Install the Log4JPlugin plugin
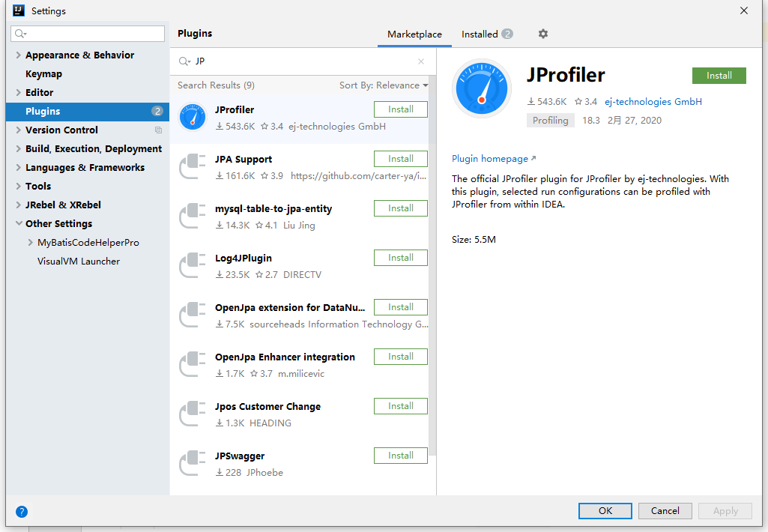 pyautogui.click(x=401, y=258)
